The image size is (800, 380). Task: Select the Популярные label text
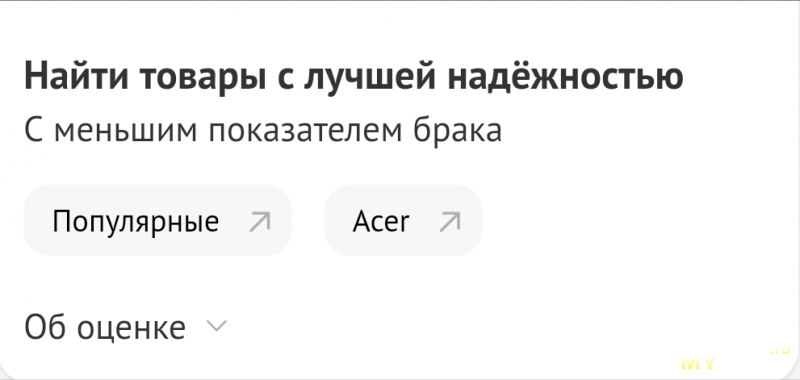136,222
